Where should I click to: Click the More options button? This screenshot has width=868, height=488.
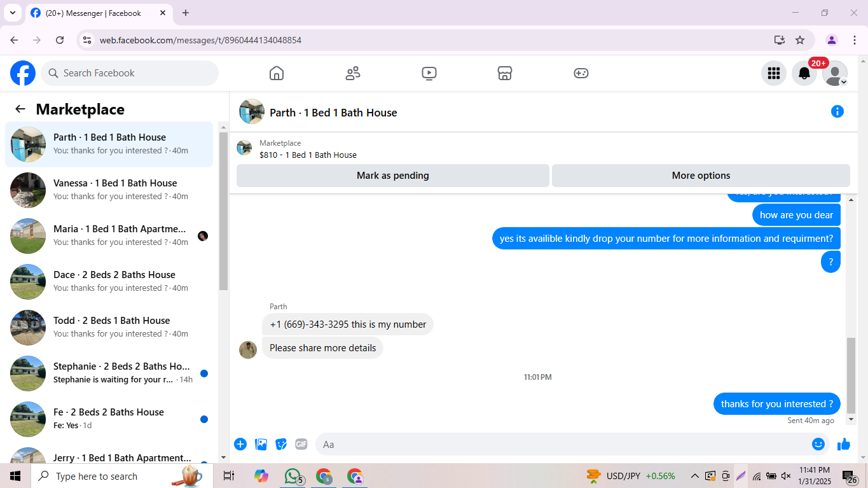coord(701,176)
